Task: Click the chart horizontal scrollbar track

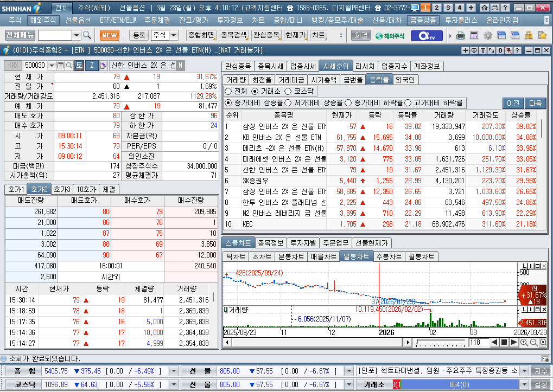Action: (x=317, y=342)
